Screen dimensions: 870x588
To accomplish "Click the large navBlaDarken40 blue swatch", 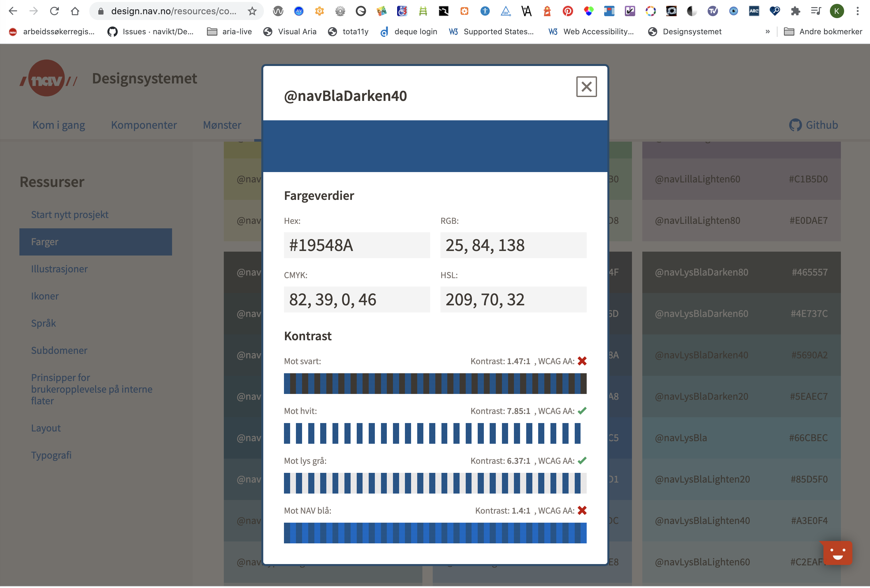I will click(435, 146).
